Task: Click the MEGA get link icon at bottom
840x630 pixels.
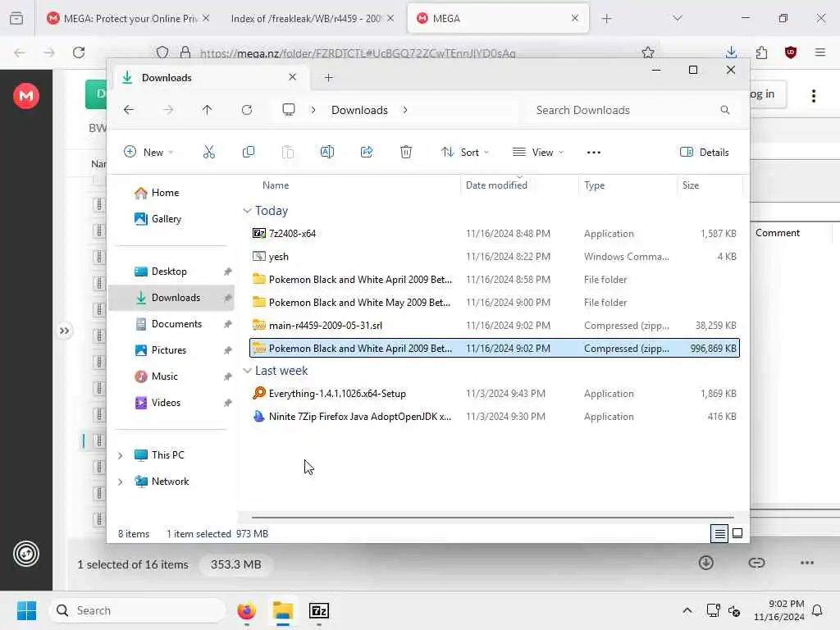Action: pyautogui.click(x=756, y=563)
